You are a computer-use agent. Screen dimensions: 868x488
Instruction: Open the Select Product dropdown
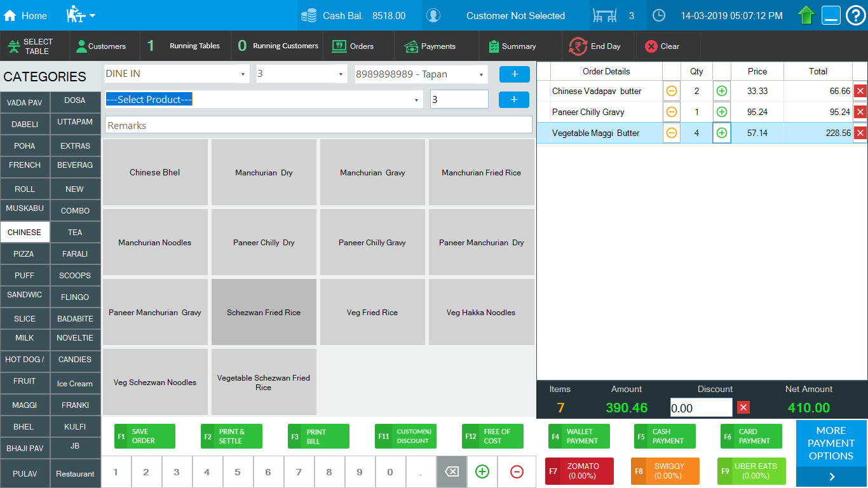(x=417, y=100)
